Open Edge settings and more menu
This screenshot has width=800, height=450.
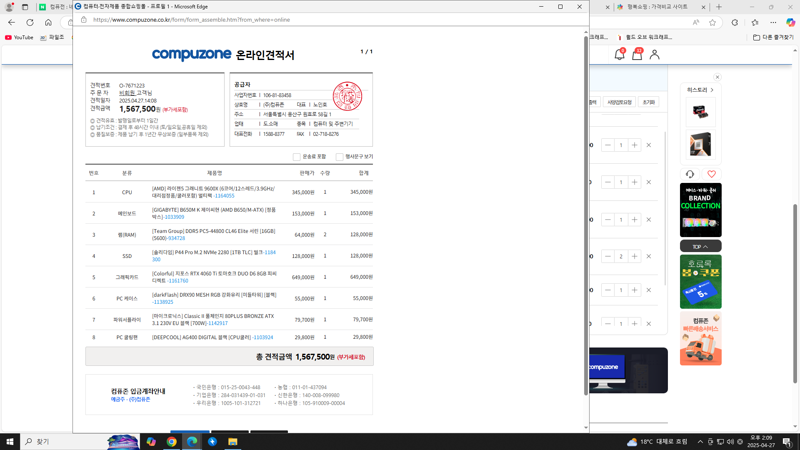[x=773, y=22]
